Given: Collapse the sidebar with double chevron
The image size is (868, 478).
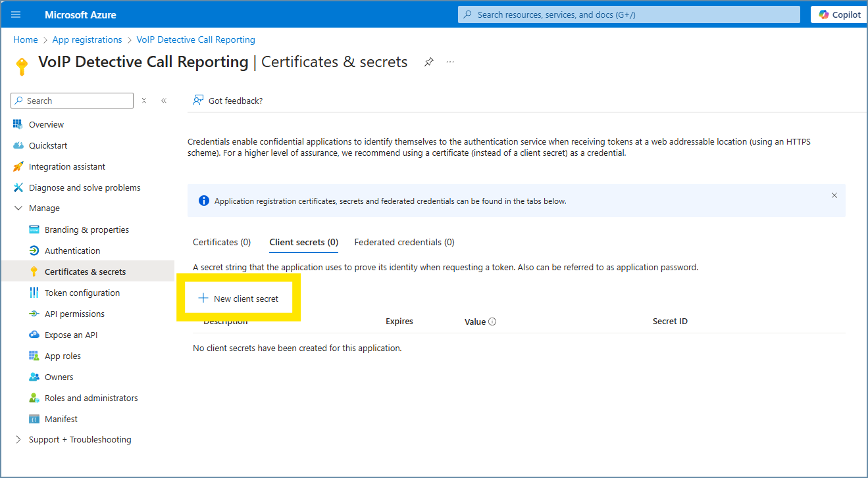Looking at the screenshot, I should click(164, 101).
